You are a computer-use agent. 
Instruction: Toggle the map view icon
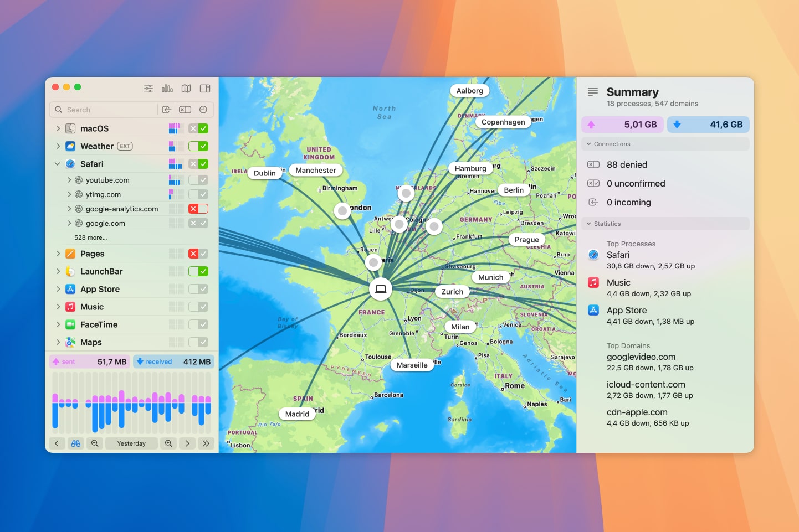[x=186, y=89]
